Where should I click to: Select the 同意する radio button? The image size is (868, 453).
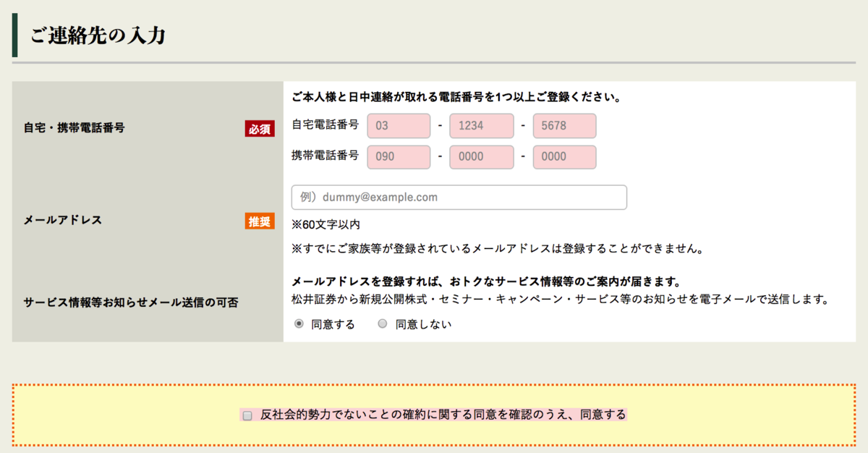click(x=299, y=324)
